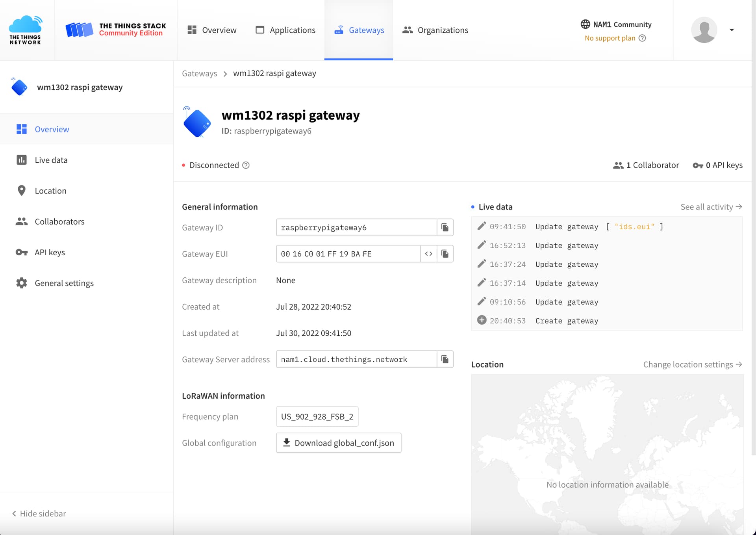Click the Gateway Server address field
This screenshot has height=535, width=756.
click(356, 359)
